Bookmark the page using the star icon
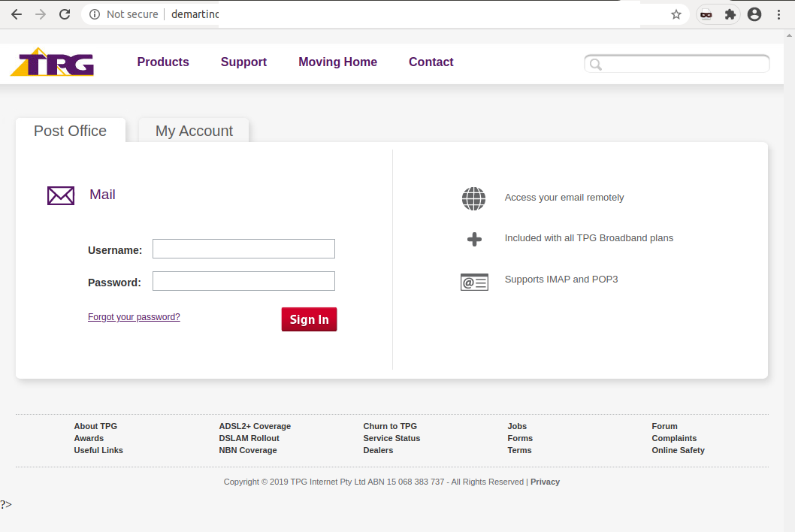Screen dimensions: 795x532 (676, 14)
